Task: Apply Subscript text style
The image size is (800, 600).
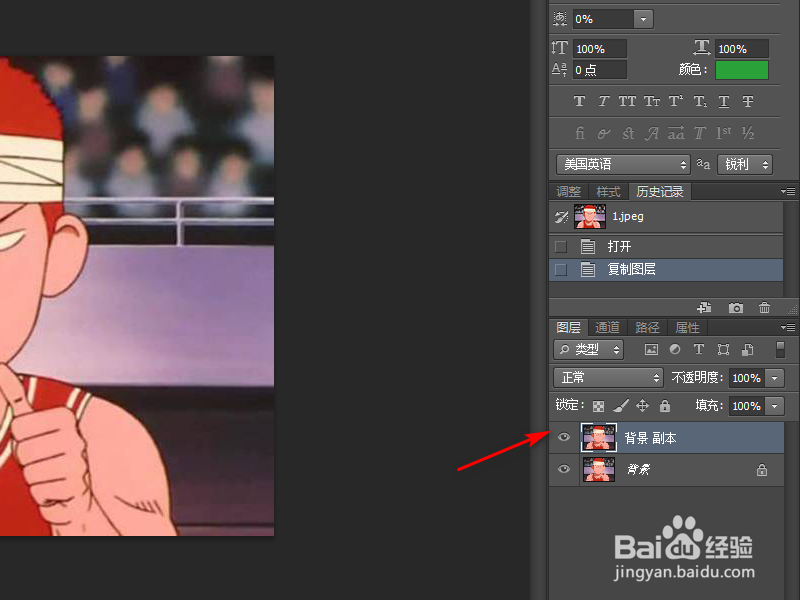Action: pos(700,101)
